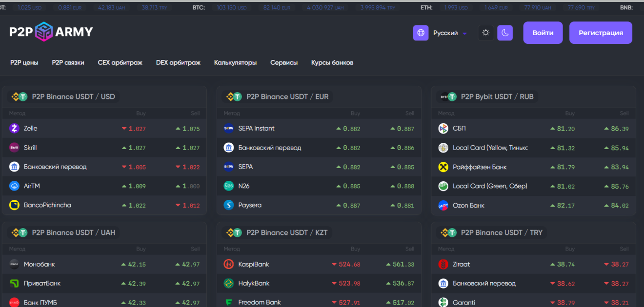Open the Курсы банков menu

click(332, 62)
